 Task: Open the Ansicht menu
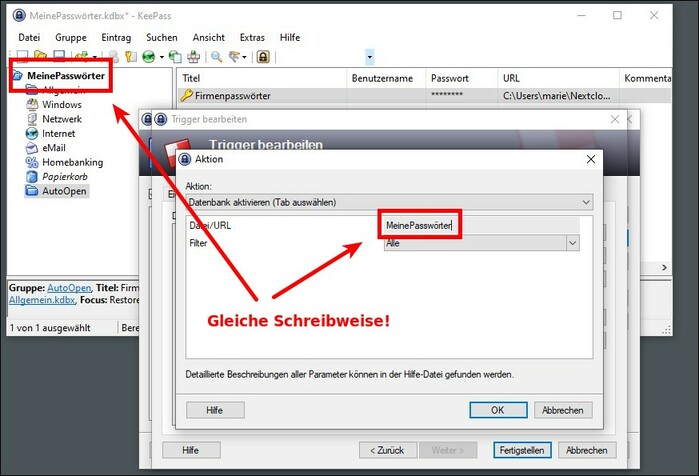[208, 37]
